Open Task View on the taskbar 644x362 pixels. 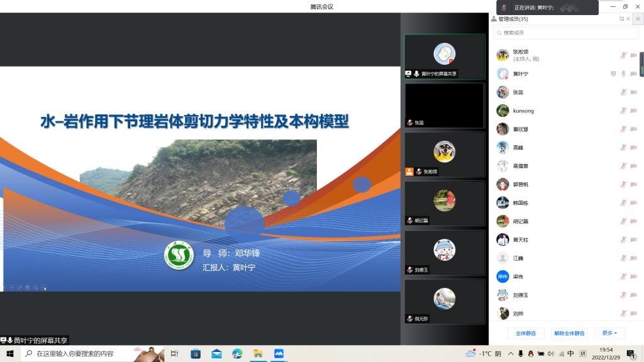point(175,353)
